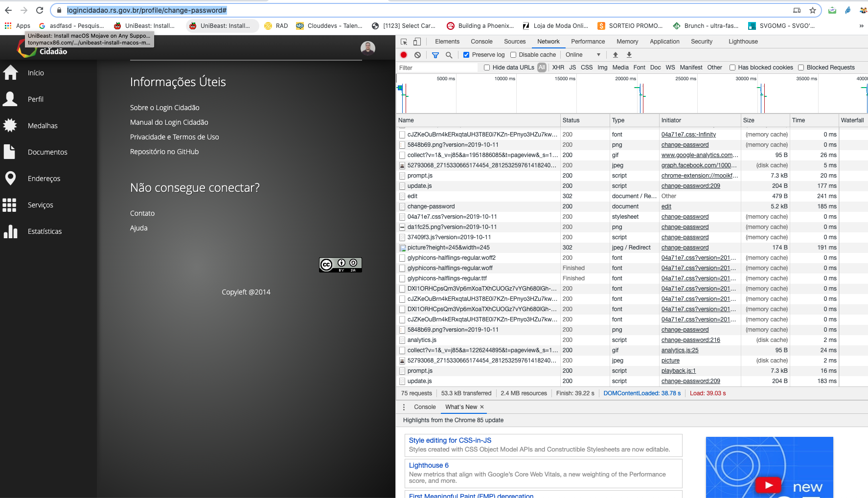Open the Privacidade e Termos de Uso link

[x=174, y=137]
